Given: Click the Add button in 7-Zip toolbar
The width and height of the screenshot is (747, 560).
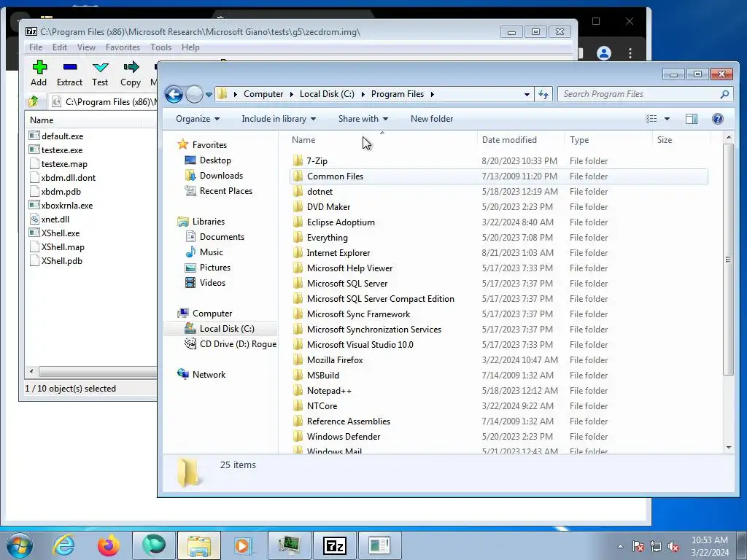Looking at the screenshot, I should click(39, 74).
